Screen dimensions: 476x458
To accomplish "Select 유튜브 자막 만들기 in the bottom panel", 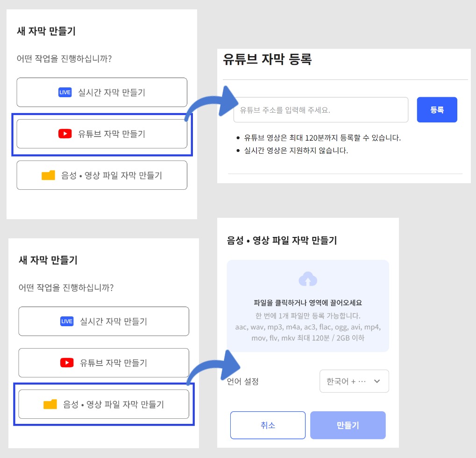I will (x=104, y=363).
